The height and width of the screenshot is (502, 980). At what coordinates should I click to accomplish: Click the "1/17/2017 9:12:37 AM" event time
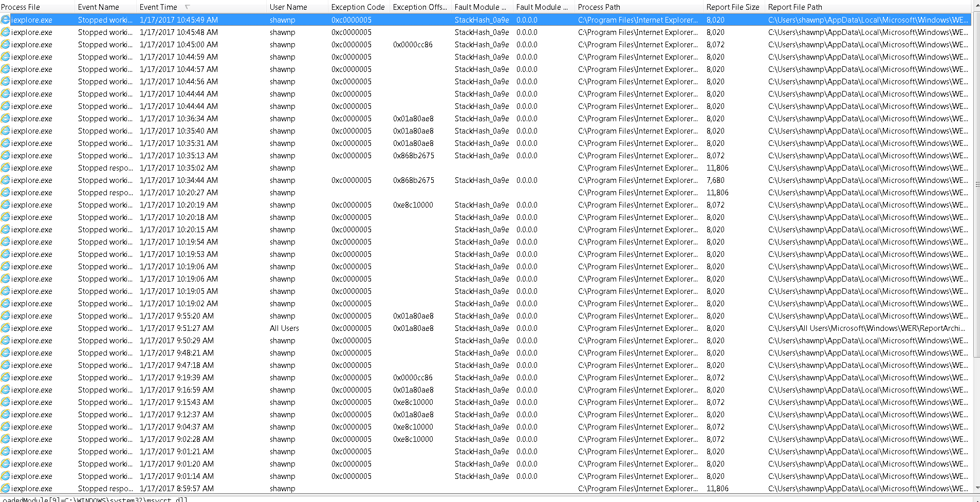[x=177, y=415]
